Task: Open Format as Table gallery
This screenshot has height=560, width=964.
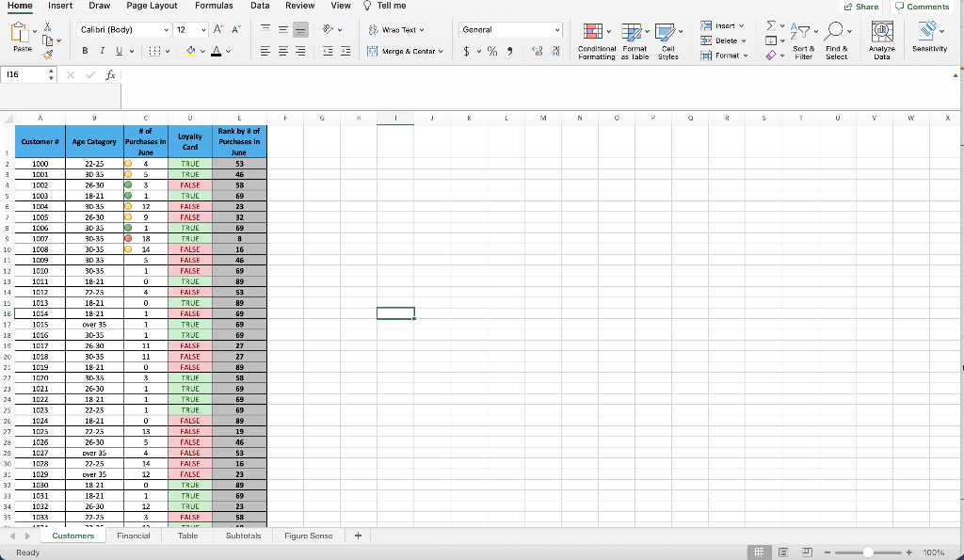Action: click(x=635, y=41)
